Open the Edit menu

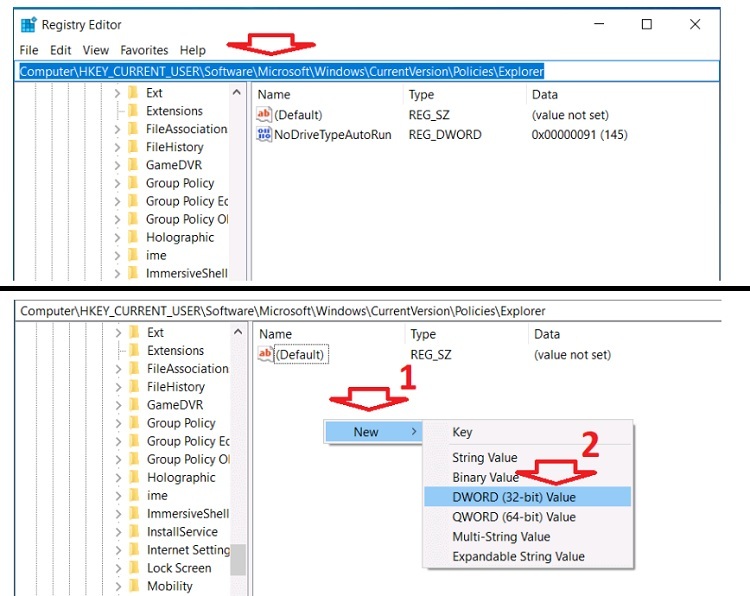pyautogui.click(x=60, y=50)
